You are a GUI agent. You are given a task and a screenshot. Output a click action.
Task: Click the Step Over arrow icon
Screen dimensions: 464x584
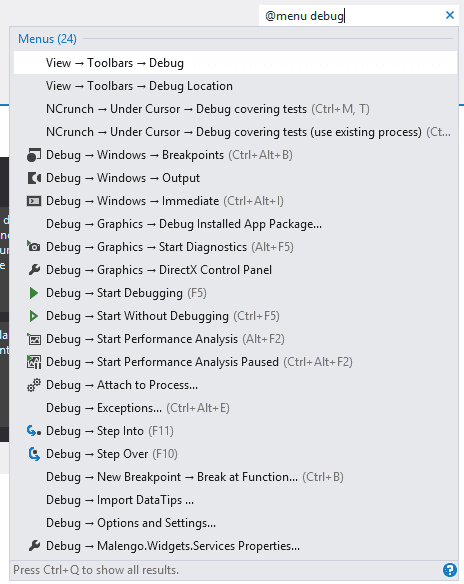click(34, 454)
